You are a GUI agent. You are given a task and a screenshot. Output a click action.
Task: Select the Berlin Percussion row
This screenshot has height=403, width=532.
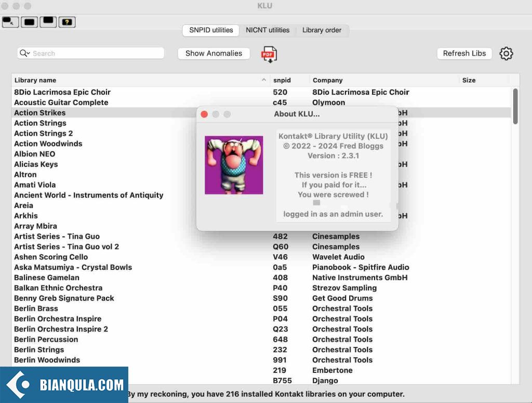(x=261, y=339)
